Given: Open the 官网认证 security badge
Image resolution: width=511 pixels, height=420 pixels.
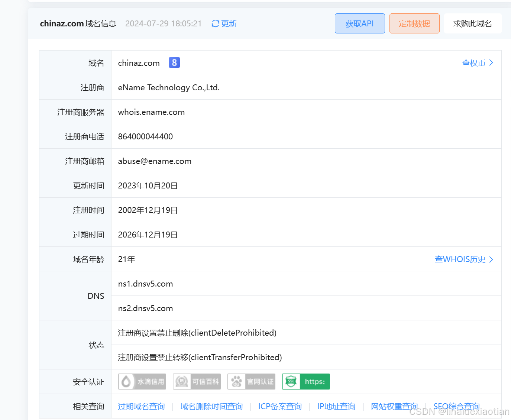Looking at the screenshot, I should click(251, 382).
